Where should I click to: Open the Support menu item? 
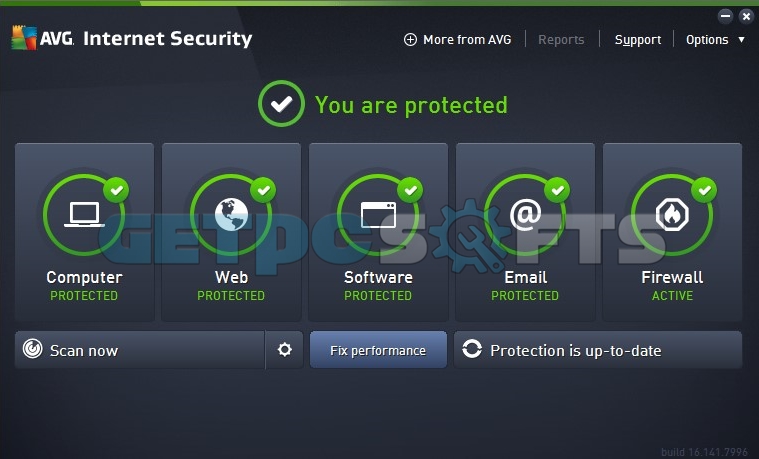pos(638,40)
